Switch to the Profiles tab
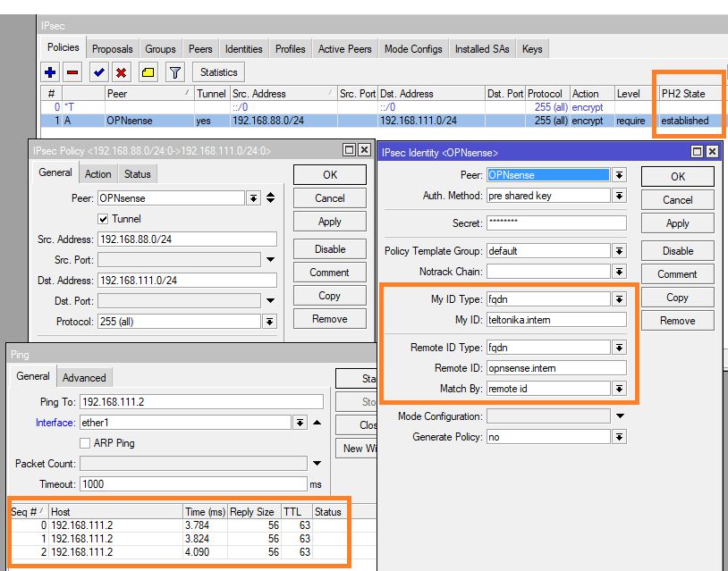Screen dimensions: 728x571 tap(290, 49)
